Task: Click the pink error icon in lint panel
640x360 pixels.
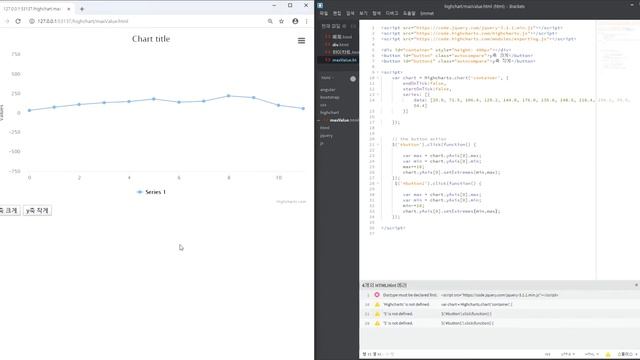Action: (377, 295)
